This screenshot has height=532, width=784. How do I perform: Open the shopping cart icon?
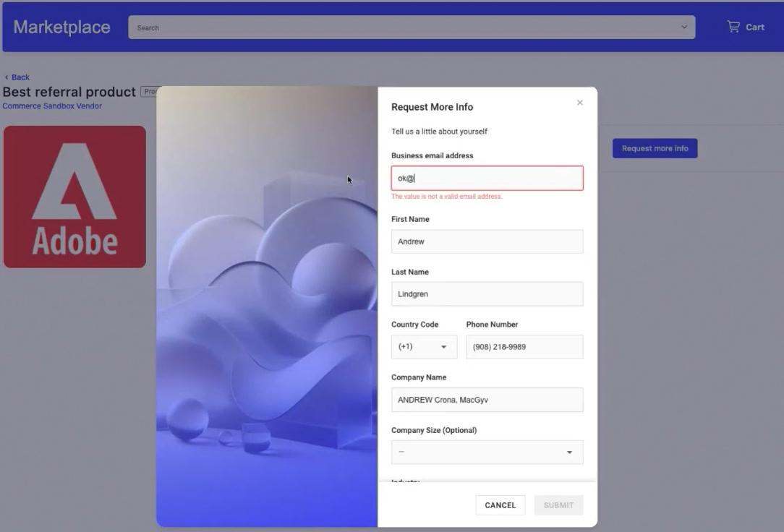pyautogui.click(x=733, y=27)
